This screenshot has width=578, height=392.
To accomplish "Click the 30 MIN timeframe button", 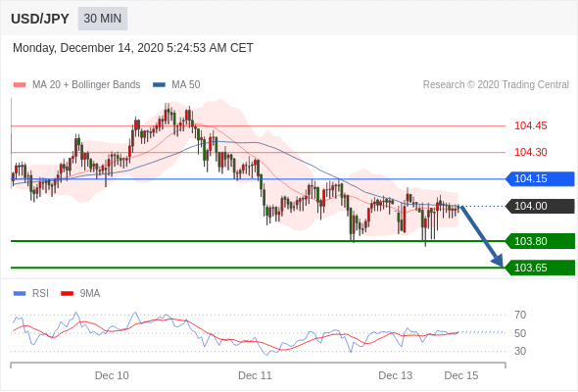I will click(103, 19).
